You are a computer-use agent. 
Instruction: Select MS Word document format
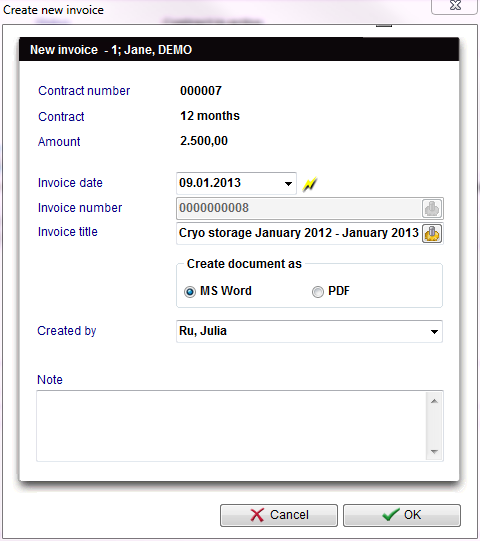[190, 292]
